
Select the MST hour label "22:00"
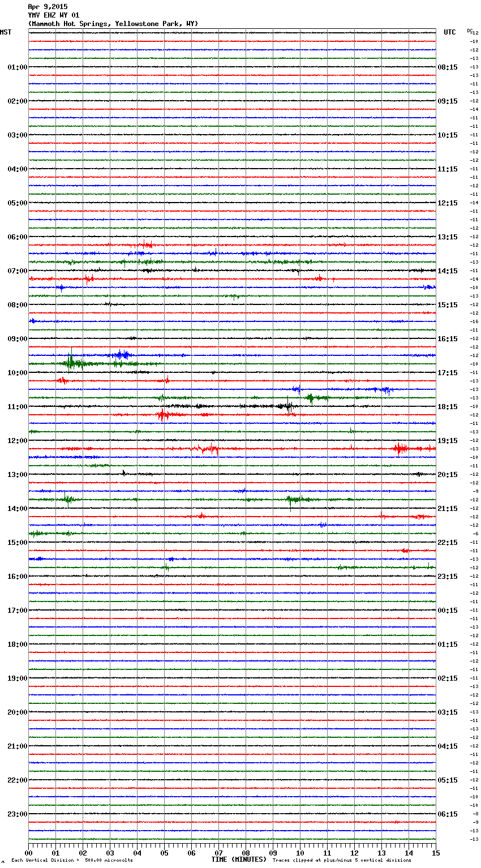click(18, 780)
